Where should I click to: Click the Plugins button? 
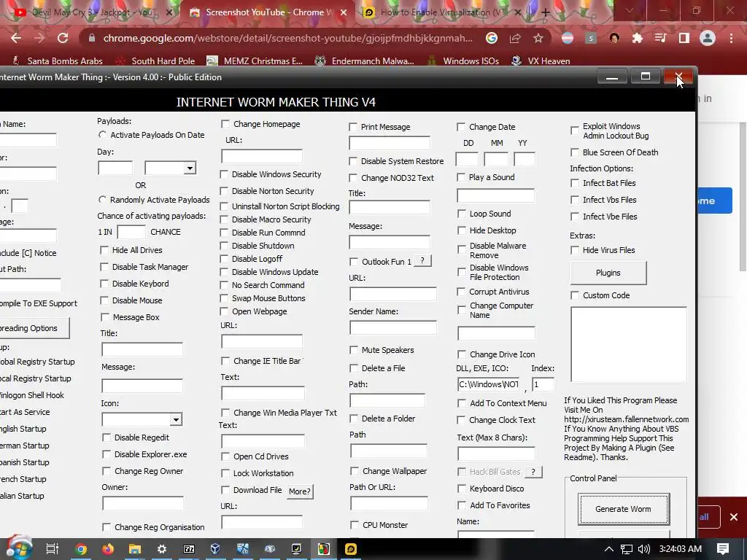tap(608, 273)
